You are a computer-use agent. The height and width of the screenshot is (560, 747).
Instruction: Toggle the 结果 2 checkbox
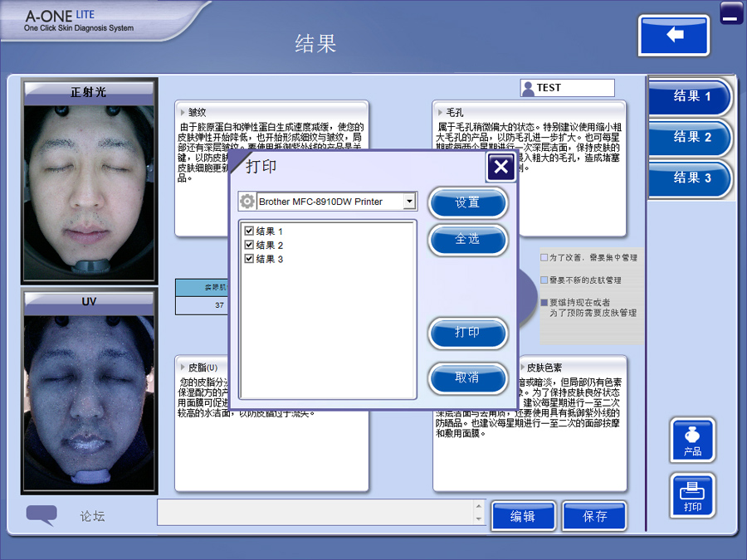[249, 245]
